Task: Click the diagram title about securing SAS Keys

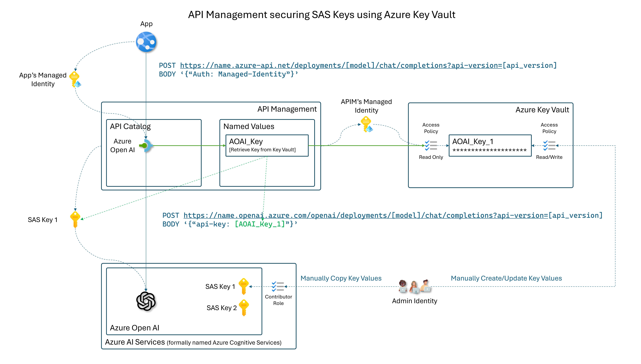Action: [x=322, y=15]
